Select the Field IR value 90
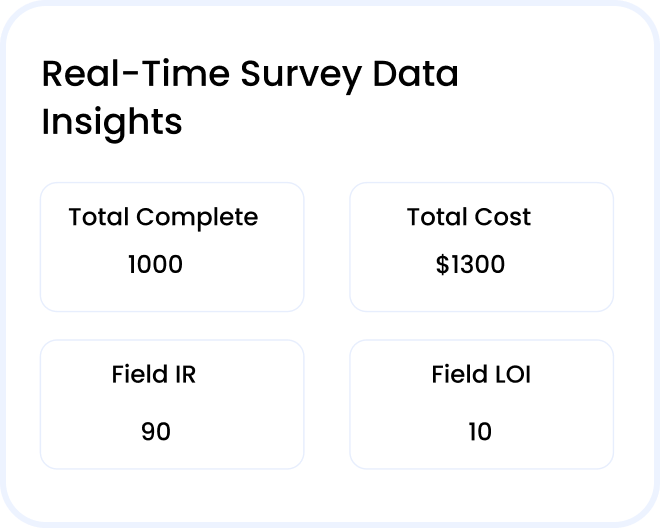Screen dimensions: 660x528 click(x=156, y=432)
